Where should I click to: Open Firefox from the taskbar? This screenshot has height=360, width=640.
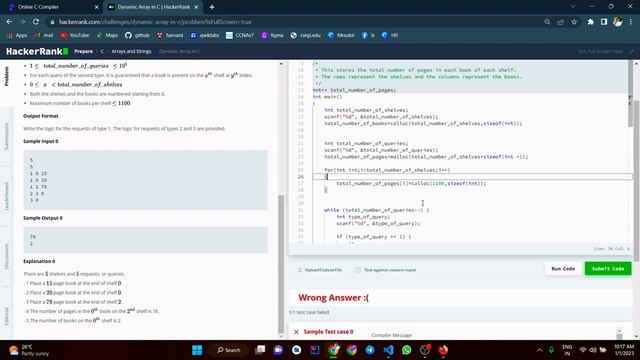coord(443,350)
